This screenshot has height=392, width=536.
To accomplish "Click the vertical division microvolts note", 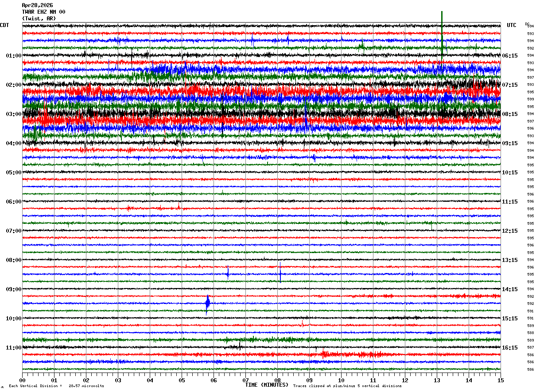I will (56, 386).
